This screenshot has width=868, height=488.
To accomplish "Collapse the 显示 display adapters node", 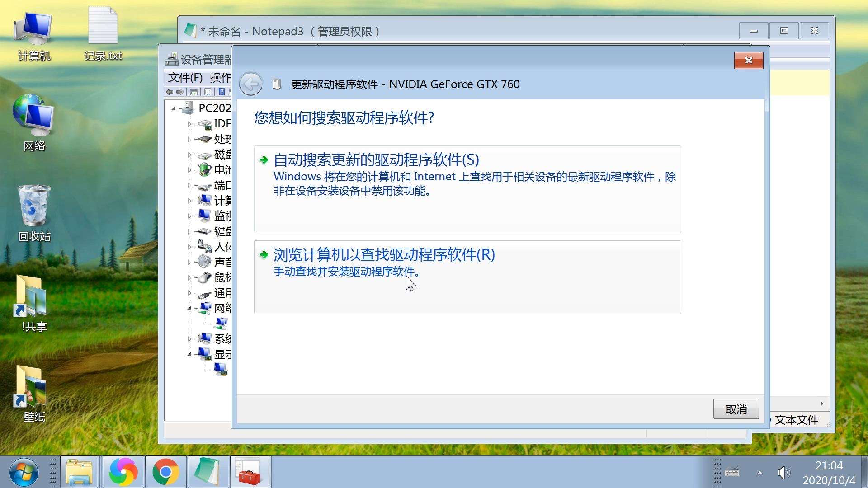I will click(189, 354).
